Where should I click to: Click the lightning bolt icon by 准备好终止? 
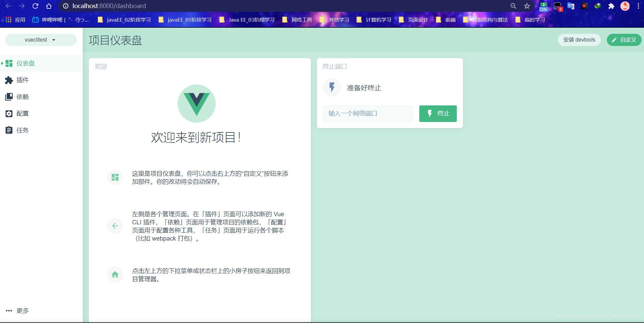tap(332, 88)
